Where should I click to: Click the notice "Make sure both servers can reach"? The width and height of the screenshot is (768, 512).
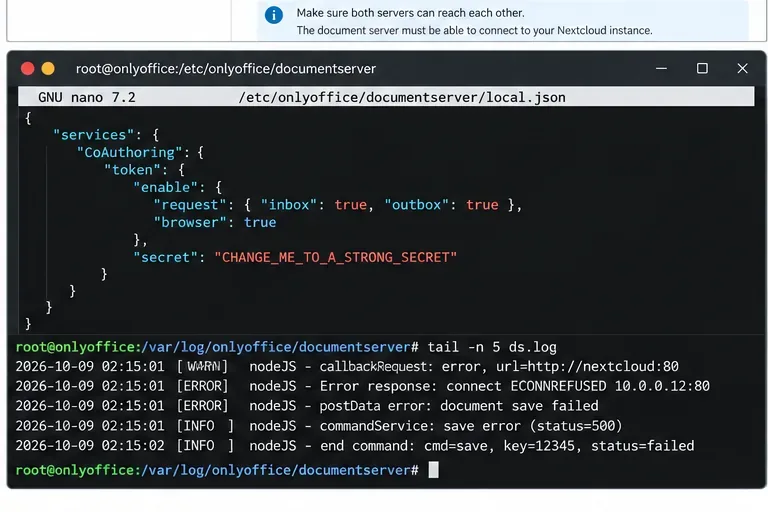410,13
